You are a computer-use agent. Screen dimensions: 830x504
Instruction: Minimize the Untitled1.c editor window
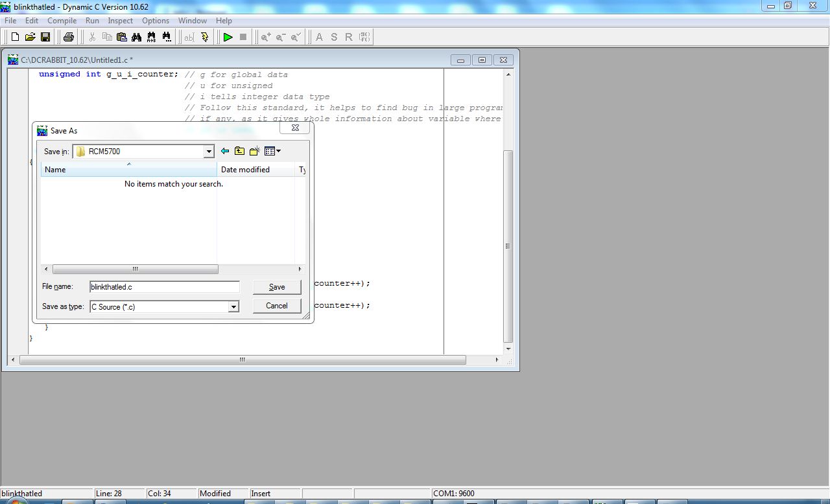(460, 60)
